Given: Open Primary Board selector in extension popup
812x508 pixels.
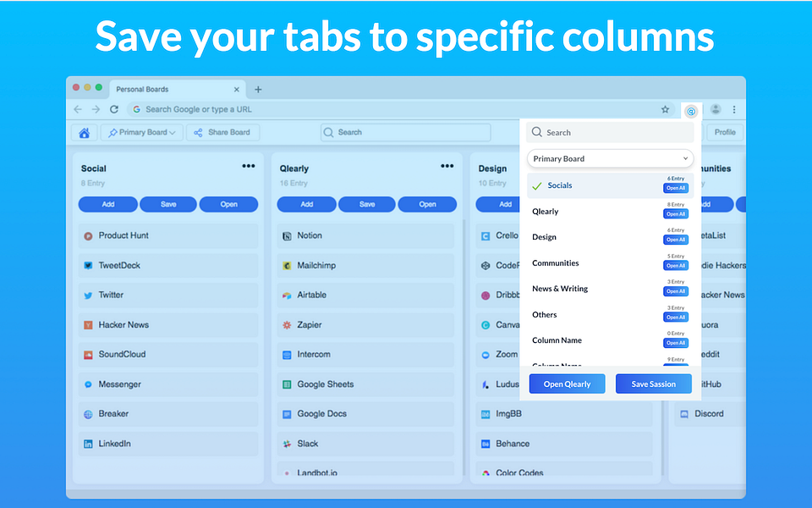Looking at the screenshot, I should click(610, 158).
